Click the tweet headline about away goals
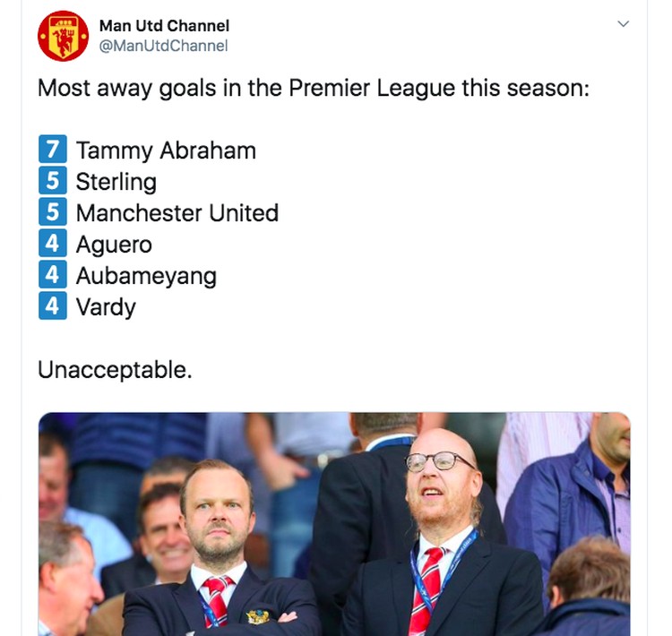The width and height of the screenshot is (672, 636). click(x=314, y=89)
